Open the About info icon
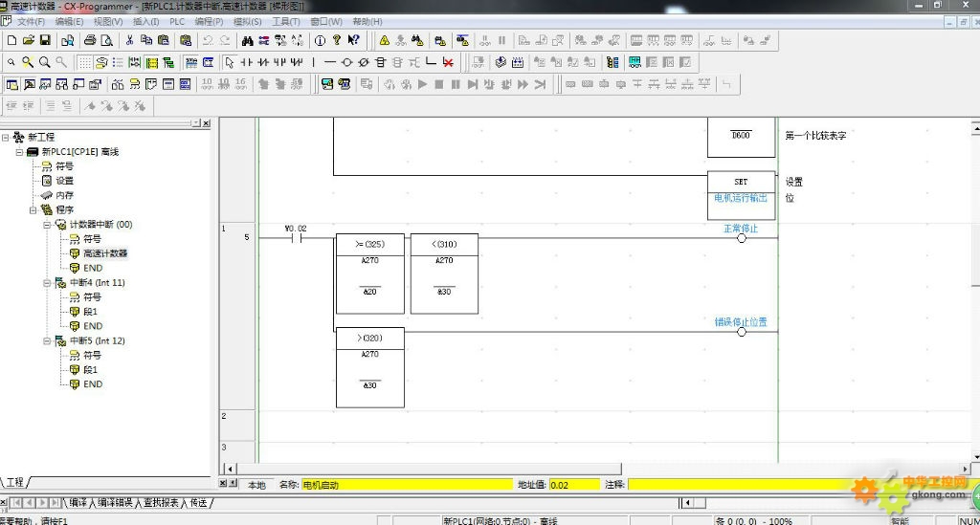 pyautogui.click(x=320, y=40)
